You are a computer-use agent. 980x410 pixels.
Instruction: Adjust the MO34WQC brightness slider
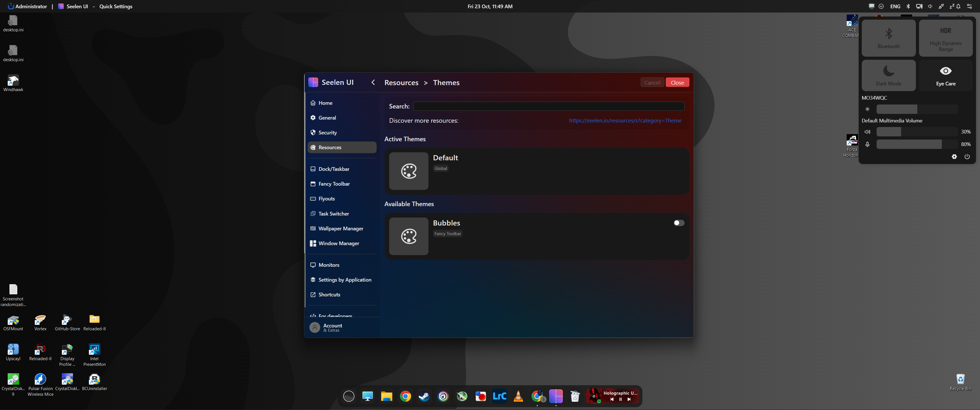[917, 109]
